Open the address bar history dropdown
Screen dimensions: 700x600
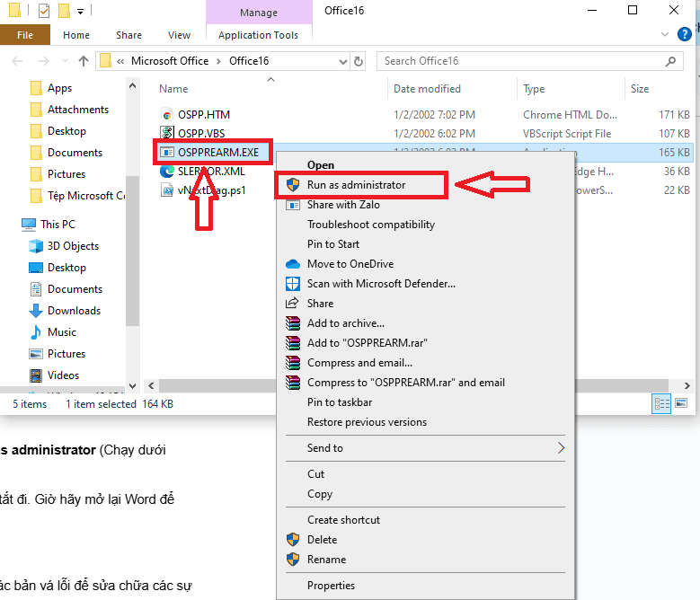341,61
